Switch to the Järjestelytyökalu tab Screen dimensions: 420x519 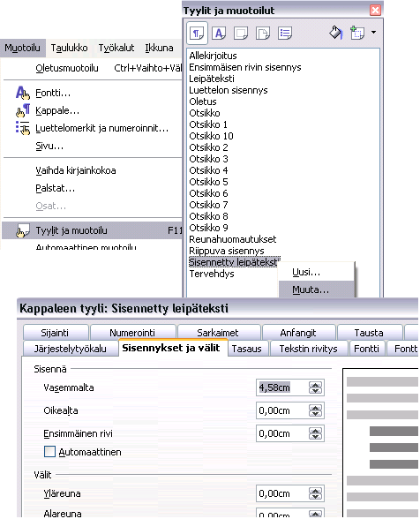71,349
